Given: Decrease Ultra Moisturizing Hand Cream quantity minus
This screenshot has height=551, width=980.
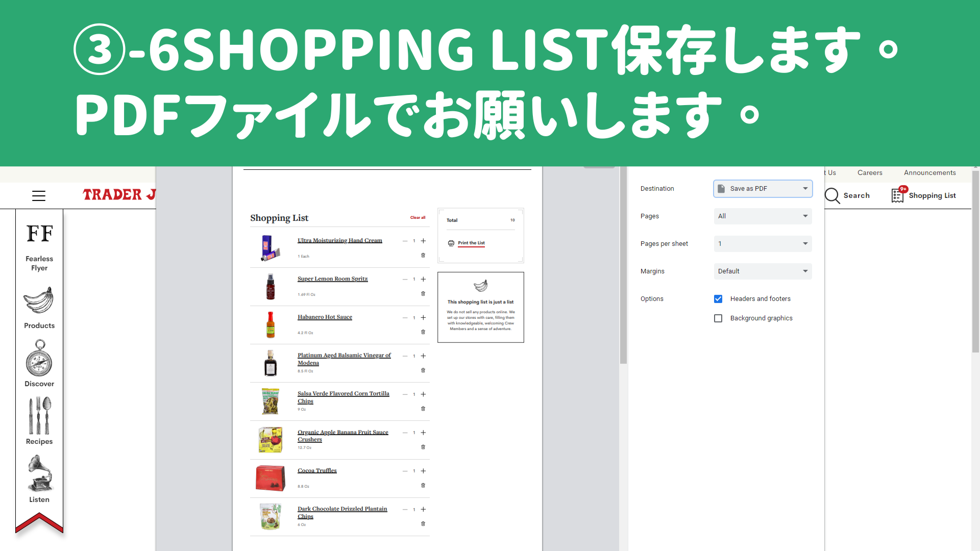Looking at the screenshot, I should click(405, 241).
